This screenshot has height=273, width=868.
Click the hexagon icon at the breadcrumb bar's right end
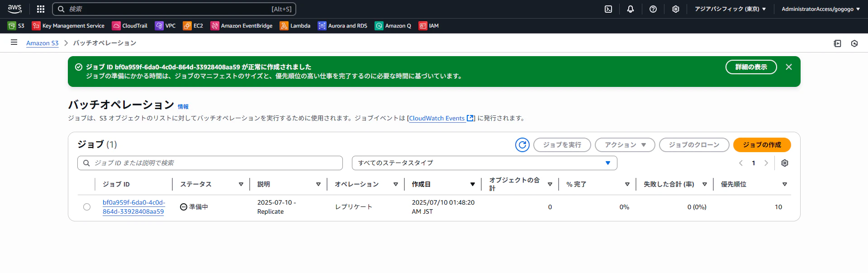coord(854,43)
